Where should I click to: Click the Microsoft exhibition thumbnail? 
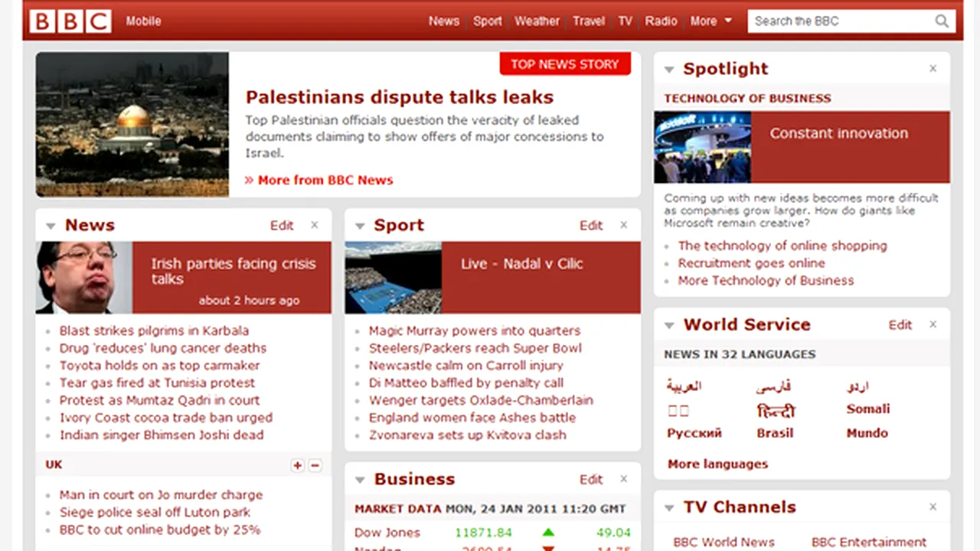(703, 148)
